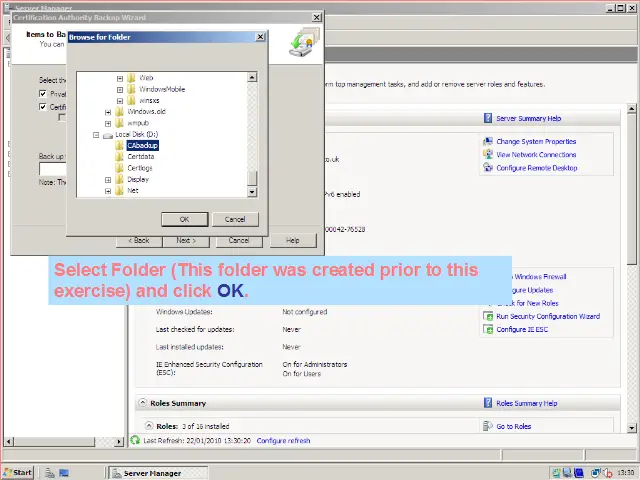Expand the Display folder node
Viewport: 640px width, 480px height.
pos(108,180)
